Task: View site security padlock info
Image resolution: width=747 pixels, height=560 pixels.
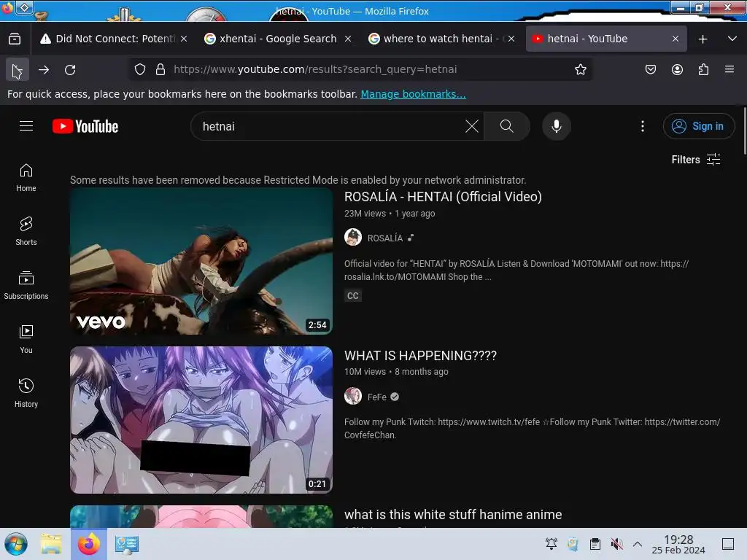Action: tap(160, 69)
